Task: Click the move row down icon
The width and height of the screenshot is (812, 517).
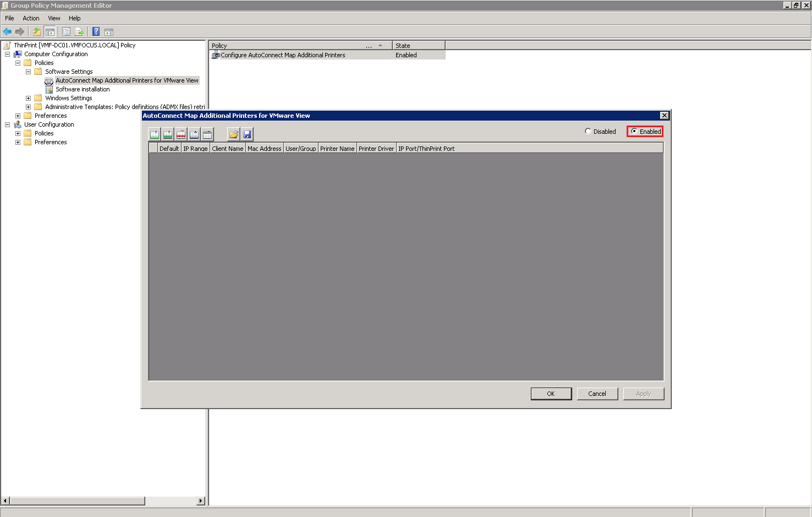Action: [x=207, y=134]
